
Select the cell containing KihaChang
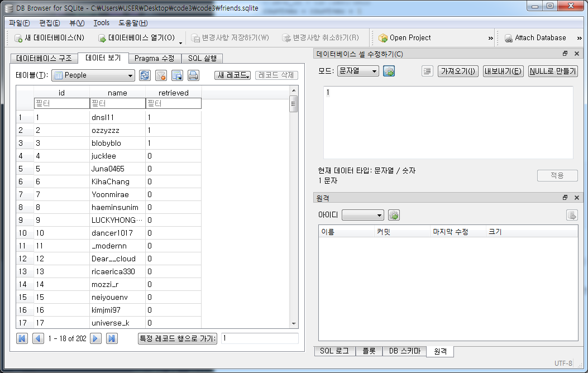click(117, 182)
